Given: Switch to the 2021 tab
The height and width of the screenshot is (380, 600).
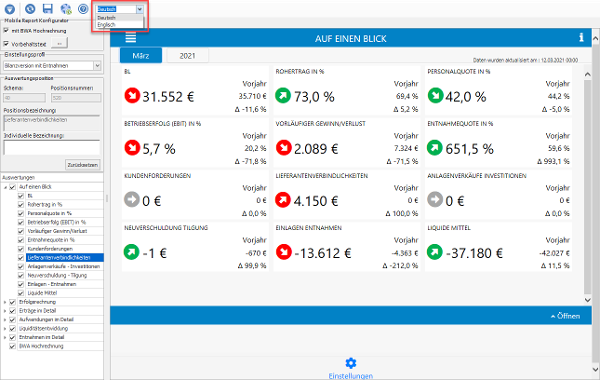Looking at the screenshot, I should click(188, 55).
